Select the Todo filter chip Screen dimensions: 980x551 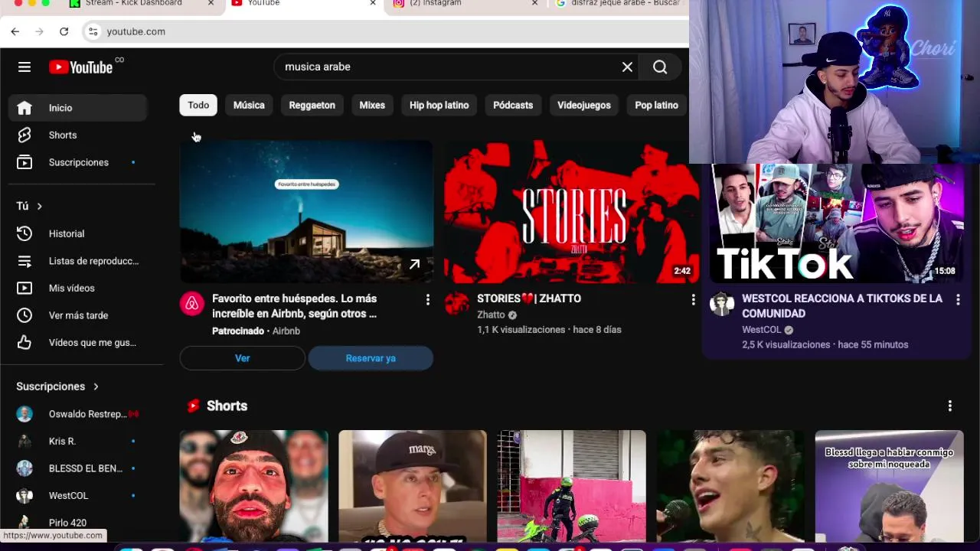coord(198,105)
